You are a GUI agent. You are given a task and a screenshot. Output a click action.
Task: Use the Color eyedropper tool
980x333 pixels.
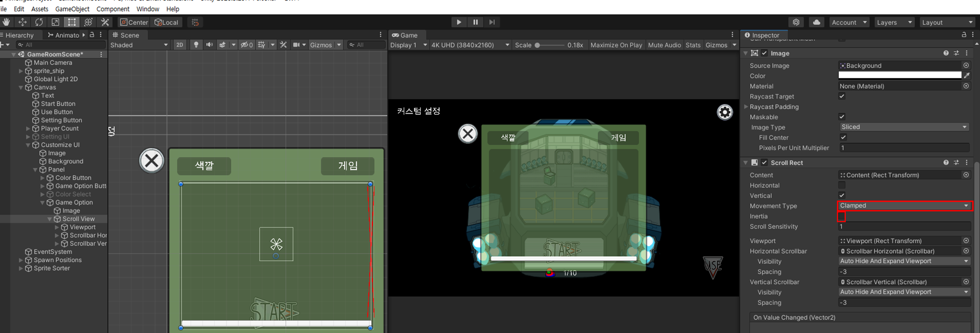(967, 76)
